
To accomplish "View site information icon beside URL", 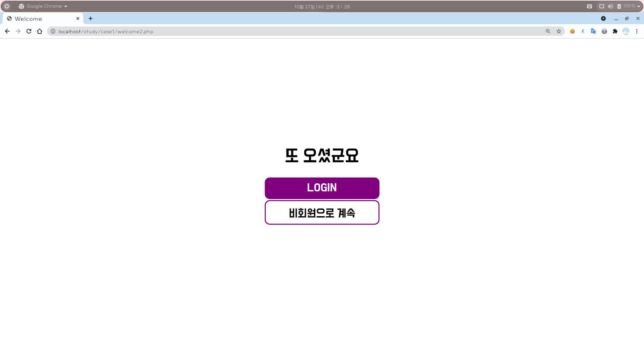I will 53,31.
